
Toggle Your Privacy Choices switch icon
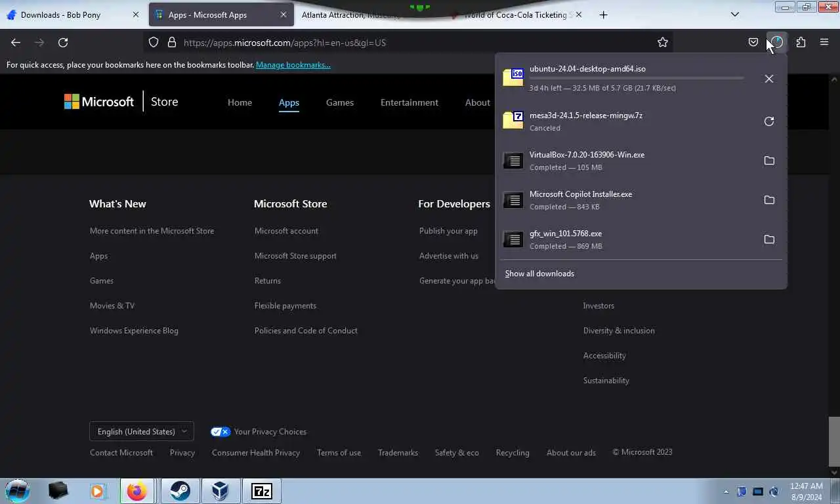click(x=220, y=432)
